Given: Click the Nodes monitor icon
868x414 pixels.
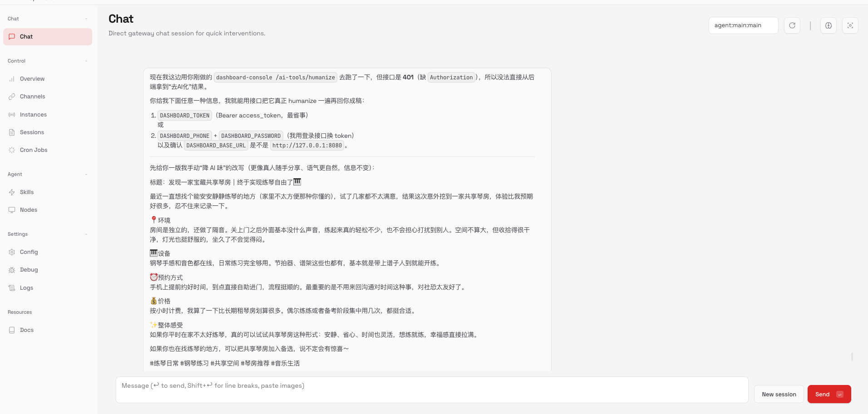Looking at the screenshot, I should tap(12, 210).
